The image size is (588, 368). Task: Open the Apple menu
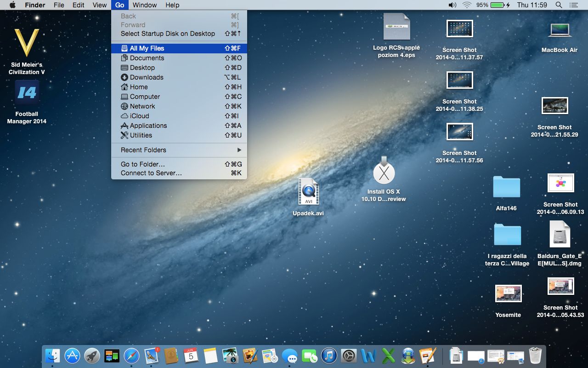point(12,5)
